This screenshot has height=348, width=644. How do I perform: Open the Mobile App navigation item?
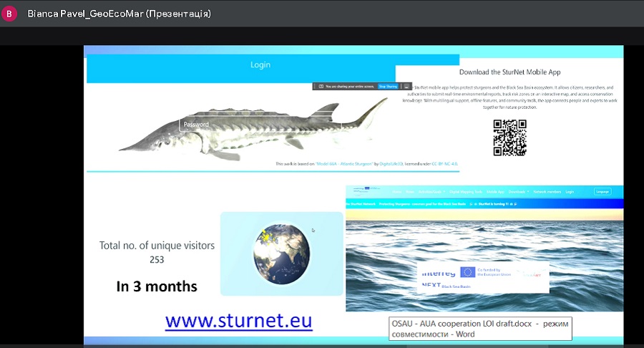[x=495, y=192]
